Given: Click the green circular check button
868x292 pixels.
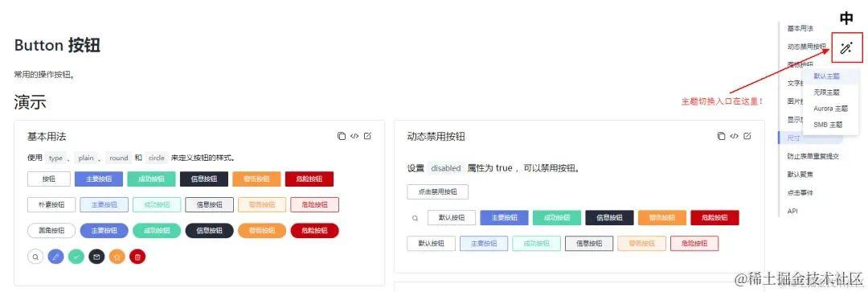Looking at the screenshot, I should (x=76, y=257).
